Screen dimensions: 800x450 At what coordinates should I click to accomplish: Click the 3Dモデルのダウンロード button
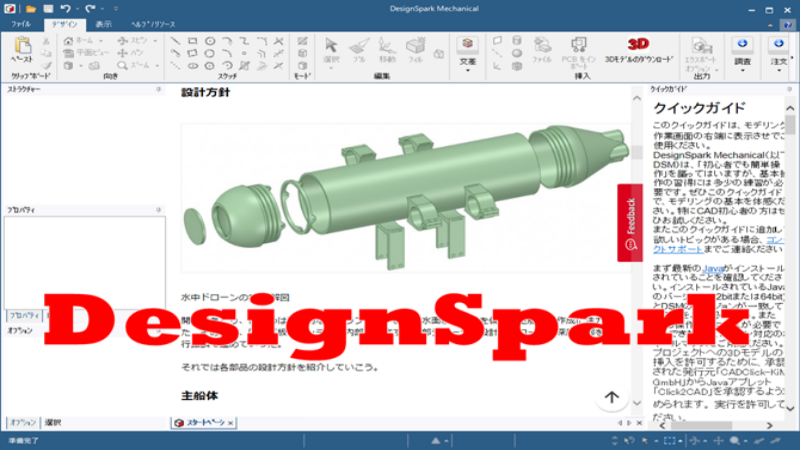click(x=639, y=50)
